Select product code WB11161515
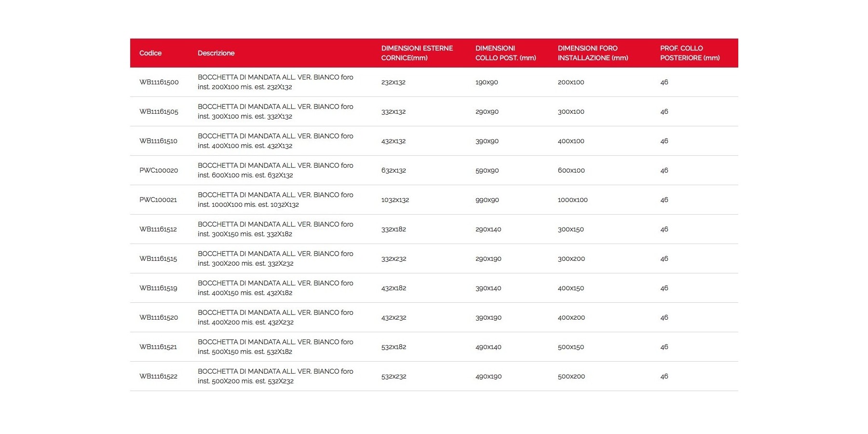 click(158, 259)
